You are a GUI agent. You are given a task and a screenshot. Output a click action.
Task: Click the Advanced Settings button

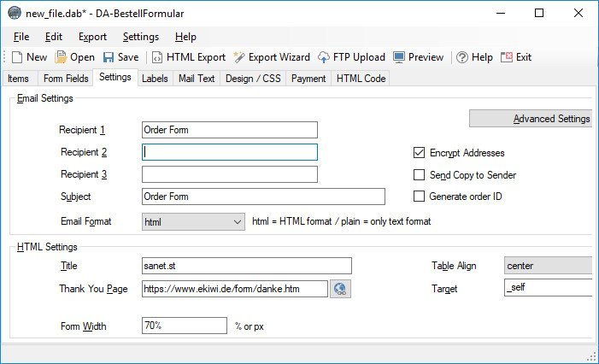pos(531,119)
